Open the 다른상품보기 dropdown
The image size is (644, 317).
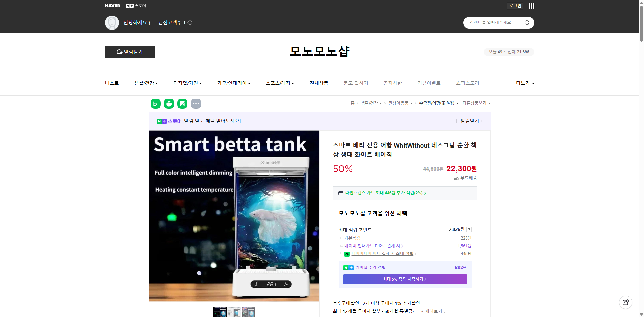(x=476, y=103)
